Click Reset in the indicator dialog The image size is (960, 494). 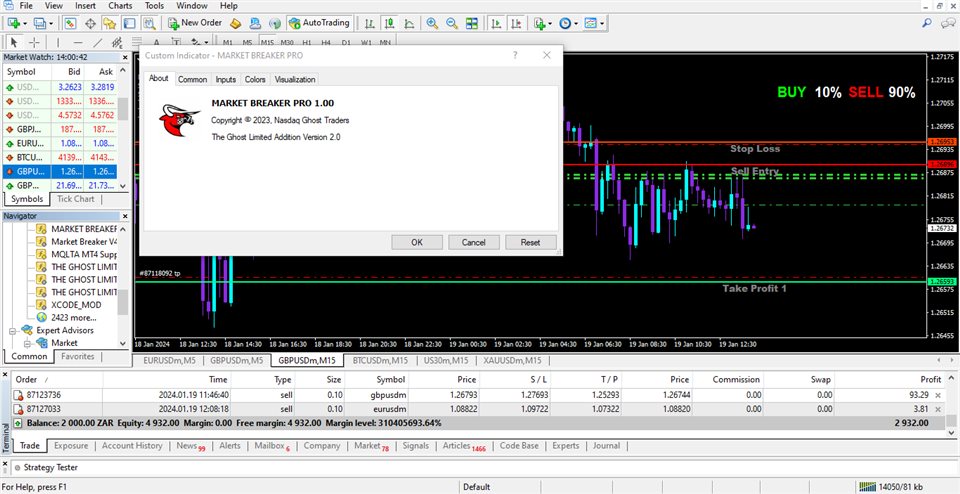point(531,242)
